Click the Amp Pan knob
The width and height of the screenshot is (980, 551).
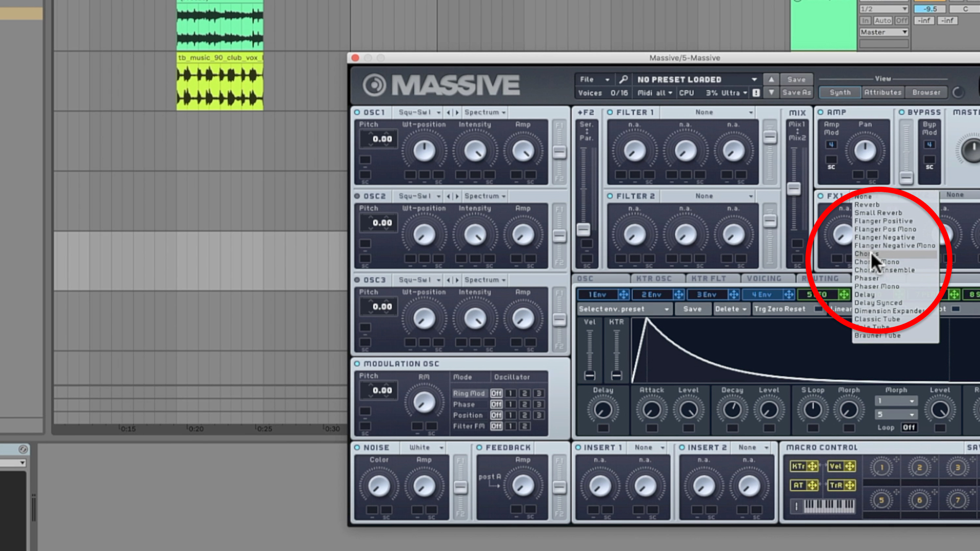point(865,151)
